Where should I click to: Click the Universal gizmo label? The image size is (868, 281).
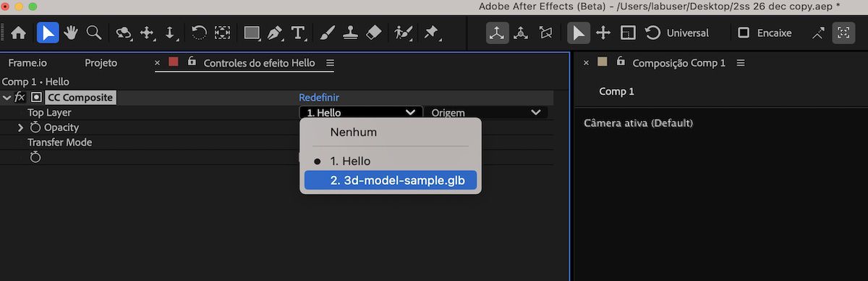click(x=687, y=33)
